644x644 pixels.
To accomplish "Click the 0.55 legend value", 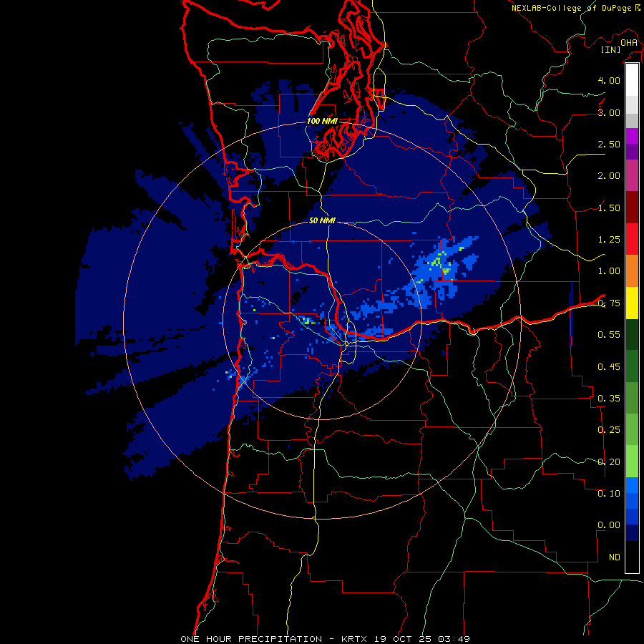I will [609, 335].
